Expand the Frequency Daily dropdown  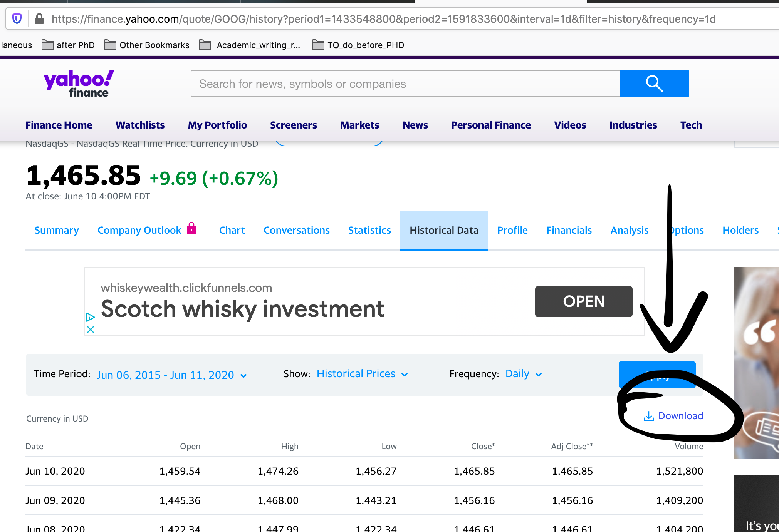tap(524, 374)
